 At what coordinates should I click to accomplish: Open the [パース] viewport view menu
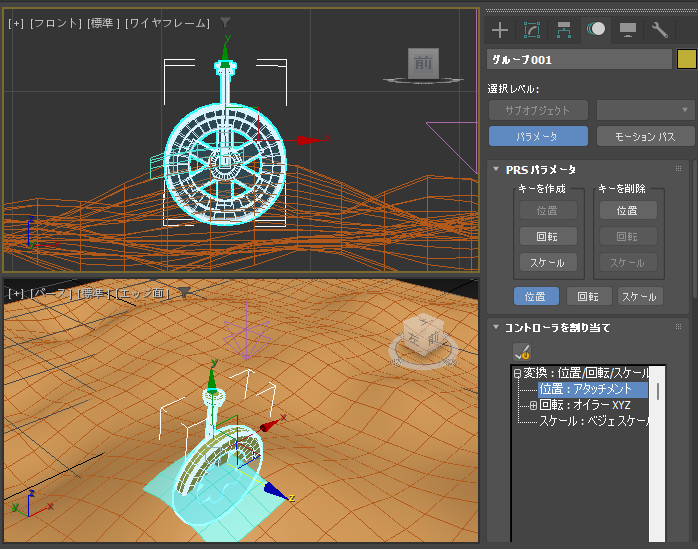50,293
